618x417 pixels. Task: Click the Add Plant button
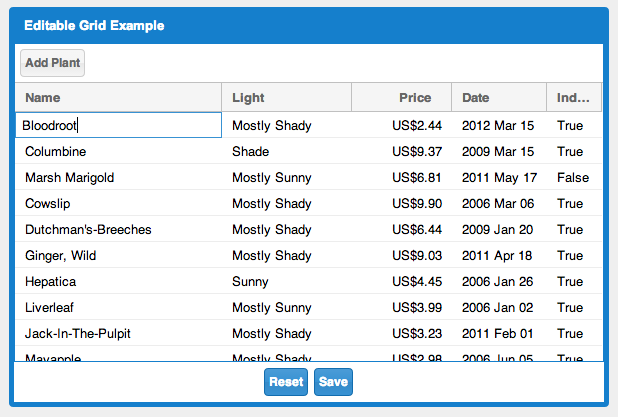[52, 63]
